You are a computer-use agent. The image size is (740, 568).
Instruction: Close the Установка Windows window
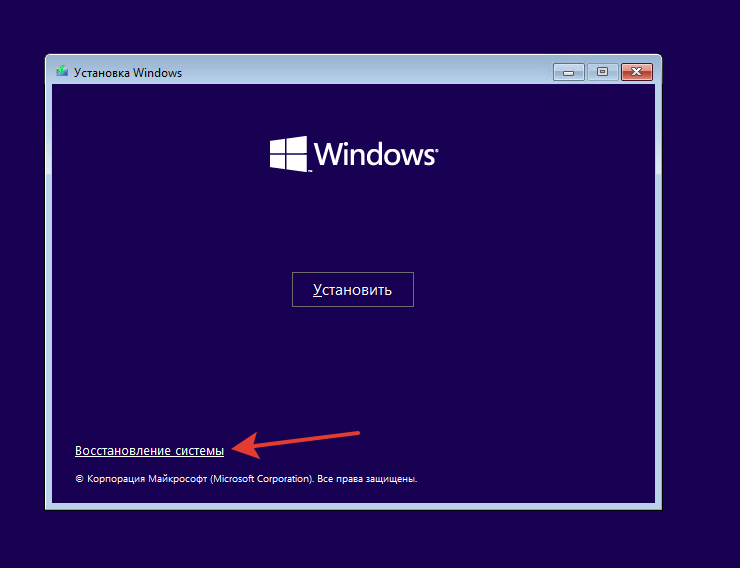(637, 72)
